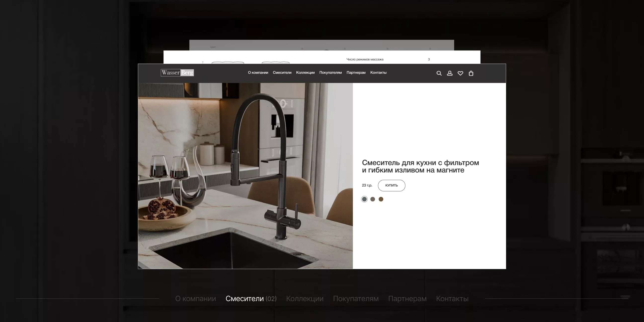Open Контакты in header menu
This screenshot has height=322, width=644.
pyautogui.click(x=378, y=73)
